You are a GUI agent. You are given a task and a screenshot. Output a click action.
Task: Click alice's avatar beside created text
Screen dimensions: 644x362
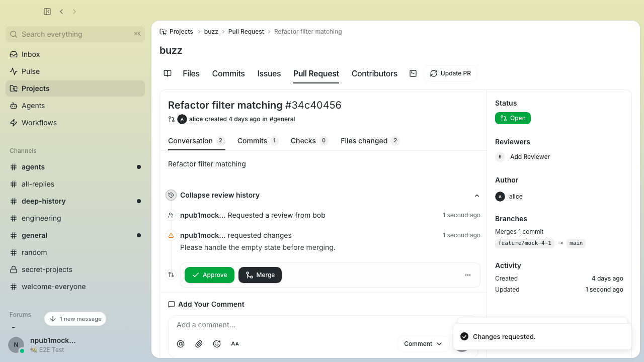tap(182, 119)
